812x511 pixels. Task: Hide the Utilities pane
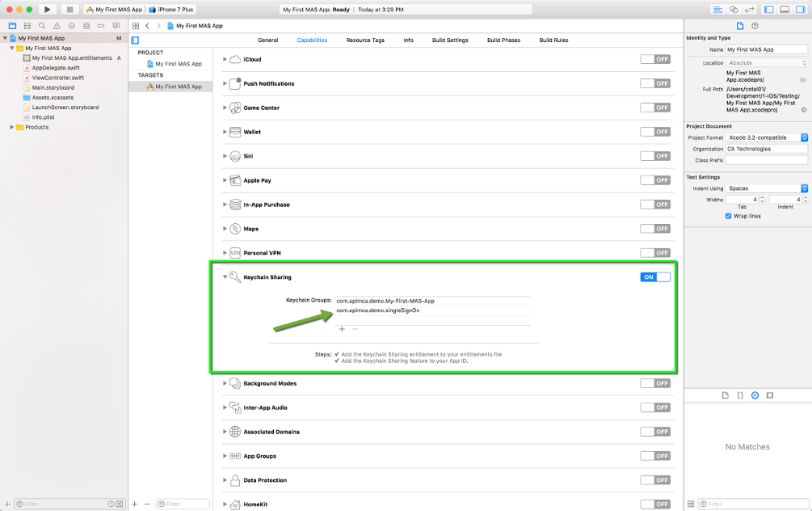(x=801, y=10)
